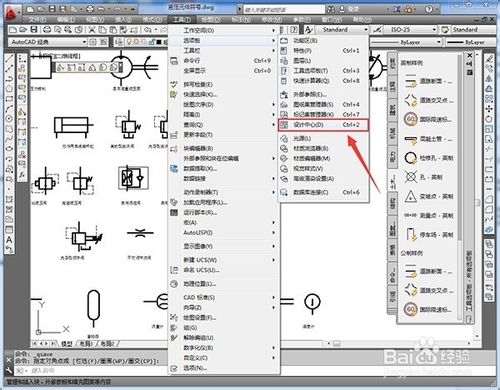The height and width of the screenshot is (390, 500).
Task: Choose 工具选项板(T) menu entry
Action: tap(324, 71)
